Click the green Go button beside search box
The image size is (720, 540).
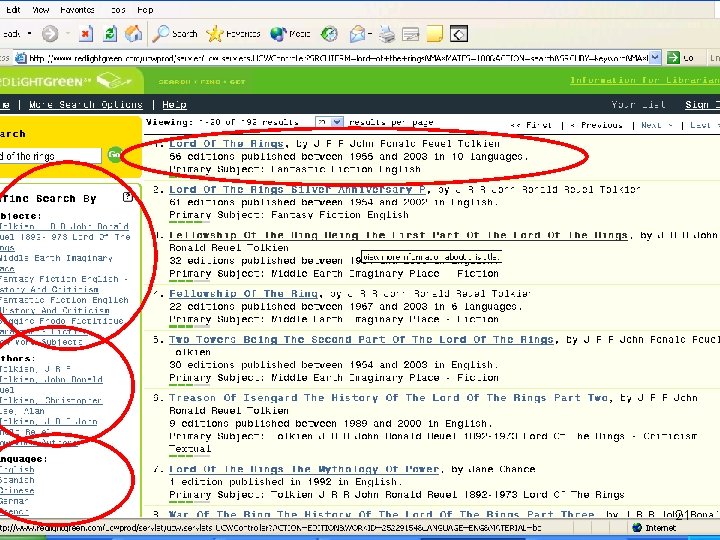[114, 154]
